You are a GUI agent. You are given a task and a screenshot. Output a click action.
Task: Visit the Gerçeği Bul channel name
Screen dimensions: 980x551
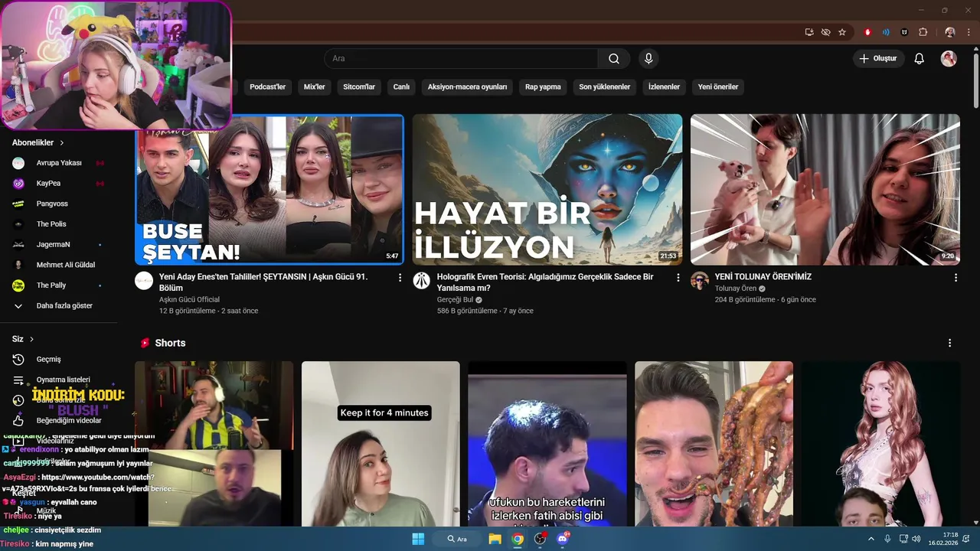[455, 299]
